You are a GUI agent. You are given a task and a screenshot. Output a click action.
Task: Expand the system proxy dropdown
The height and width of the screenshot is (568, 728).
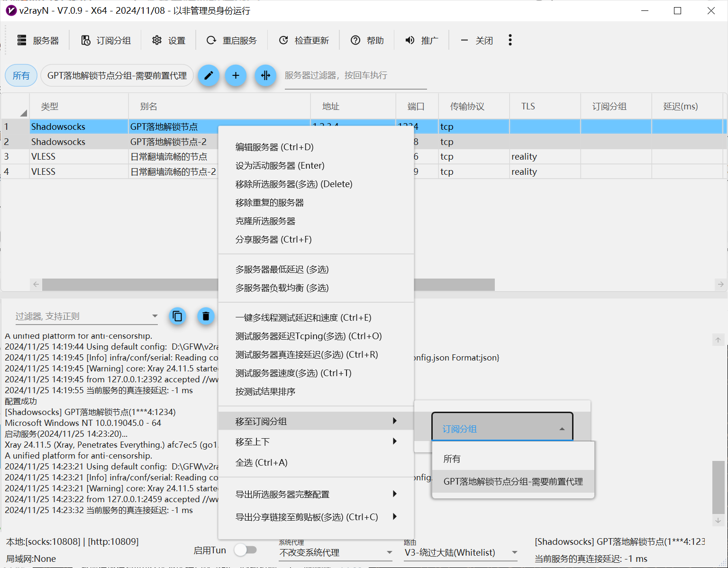click(x=336, y=553)
